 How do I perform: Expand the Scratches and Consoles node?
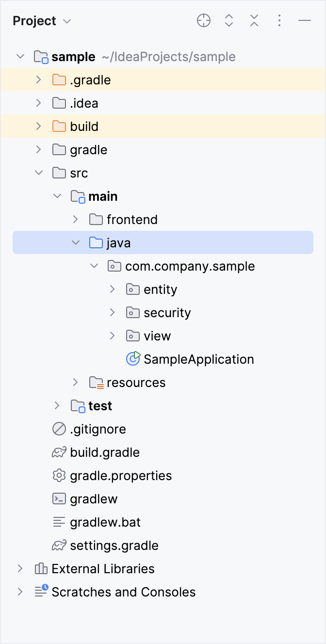point(20,592)
